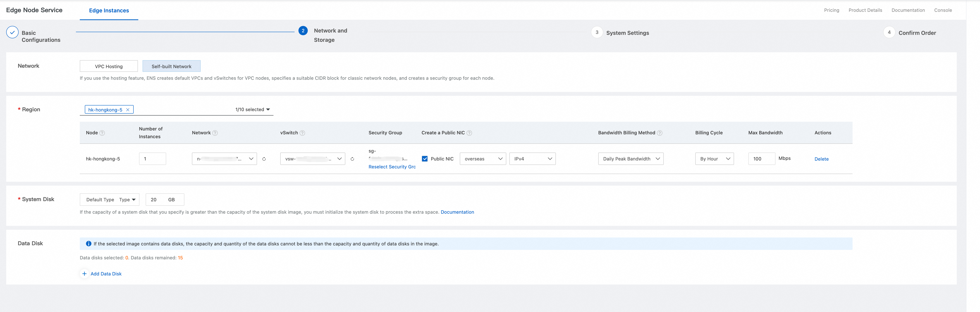Refresh the vSwitch list icon
The height and width of the screenshot is (312, 980).
coord(352,159)
